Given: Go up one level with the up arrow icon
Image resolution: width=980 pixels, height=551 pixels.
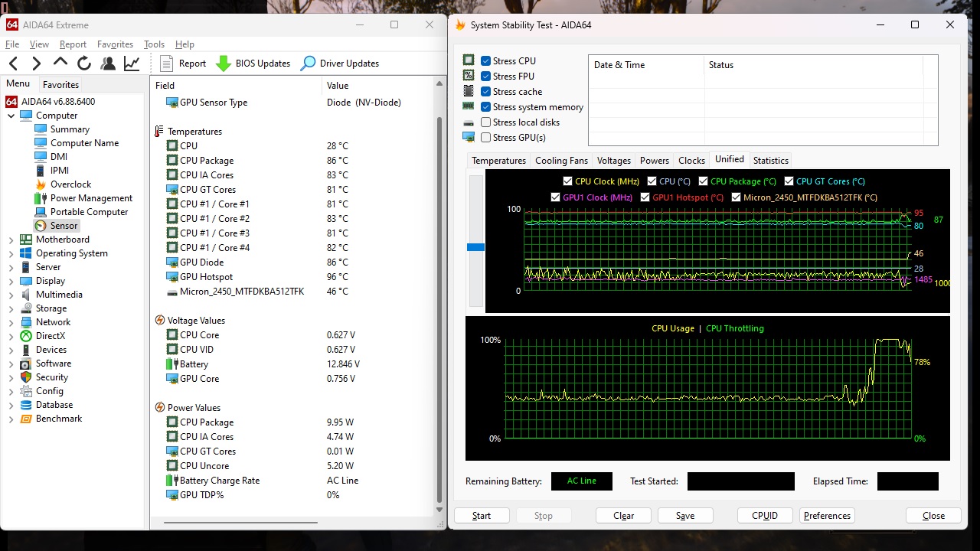Looking at the screenshot, I should [x=60, y=63].
